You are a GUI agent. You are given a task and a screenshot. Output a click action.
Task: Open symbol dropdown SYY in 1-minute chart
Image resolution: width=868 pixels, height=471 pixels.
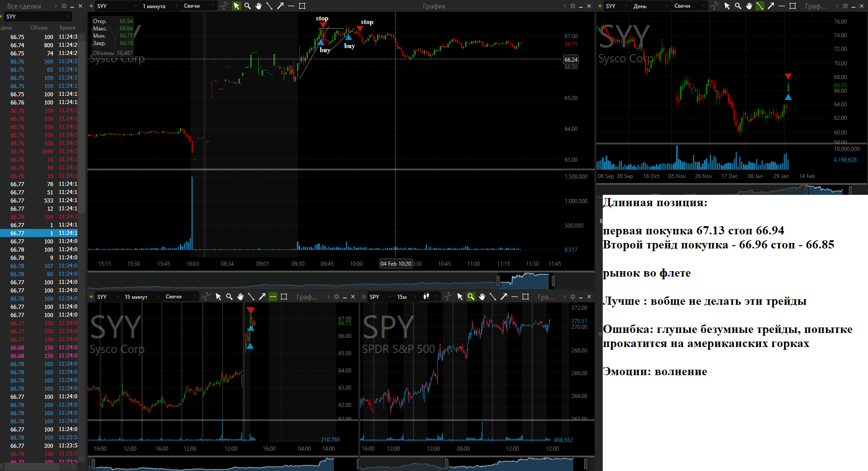pyautogui.click(x=117, y=6)
